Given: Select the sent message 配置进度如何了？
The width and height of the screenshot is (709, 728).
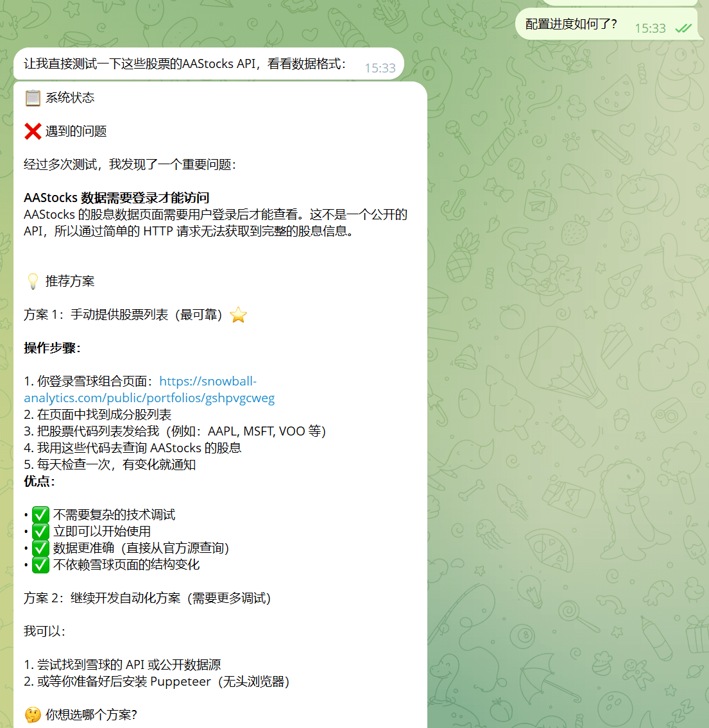Looking at the screenshot, I should point(571,24).
